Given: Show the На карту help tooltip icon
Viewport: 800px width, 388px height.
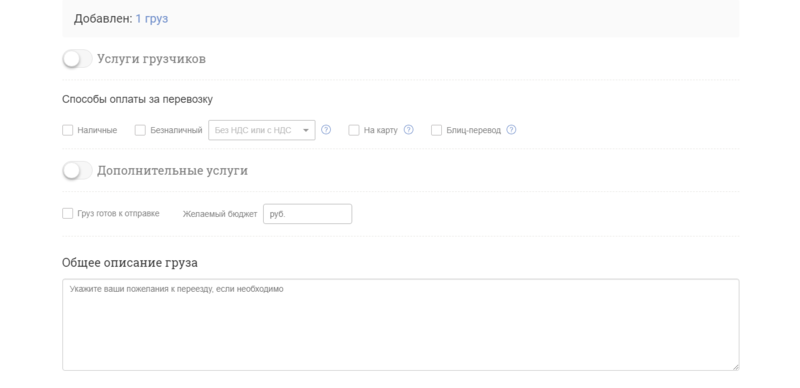Looking at the screenshot, I should point(409,130).
